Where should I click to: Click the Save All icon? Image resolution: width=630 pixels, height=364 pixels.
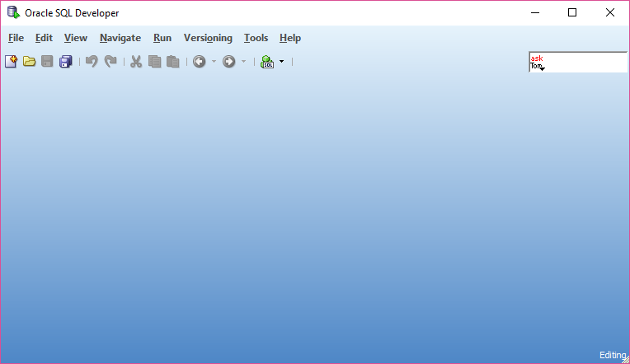point(66,62)
